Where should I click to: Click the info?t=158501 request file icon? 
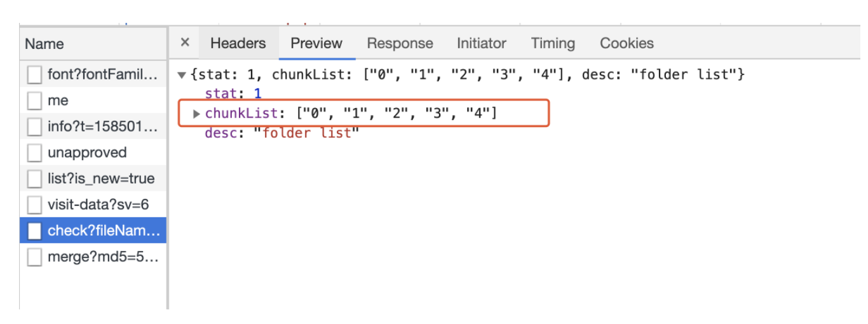tap(34, 127)
